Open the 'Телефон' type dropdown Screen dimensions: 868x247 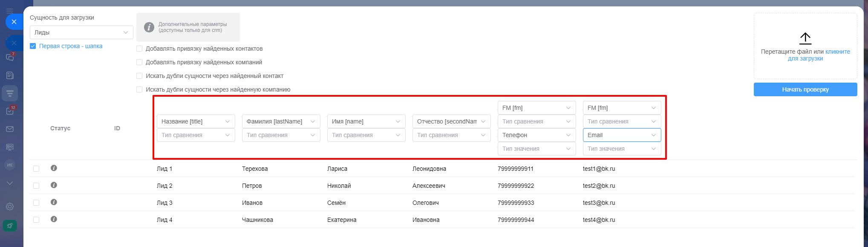point(536,135)
